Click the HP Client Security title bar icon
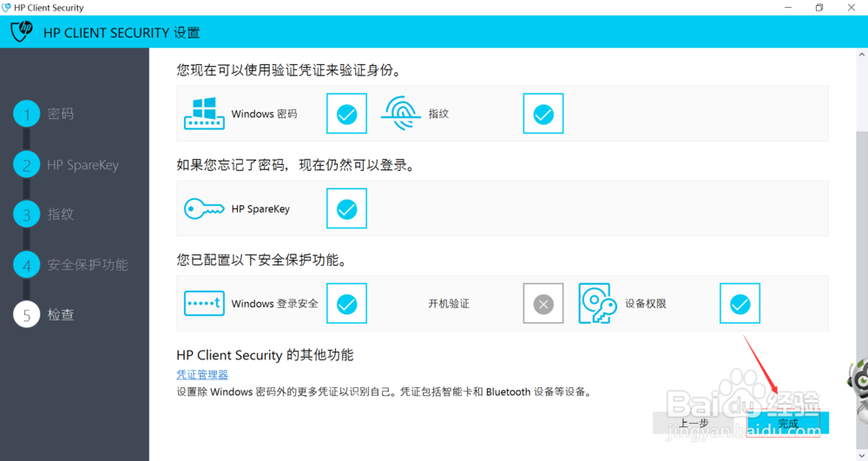This screenshot has height=461, width=868. (6, 8)
